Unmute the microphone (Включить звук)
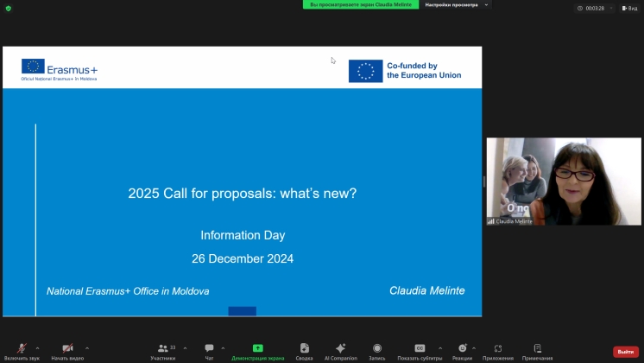This screenshot has height=363, width=644. click(22, 349)
